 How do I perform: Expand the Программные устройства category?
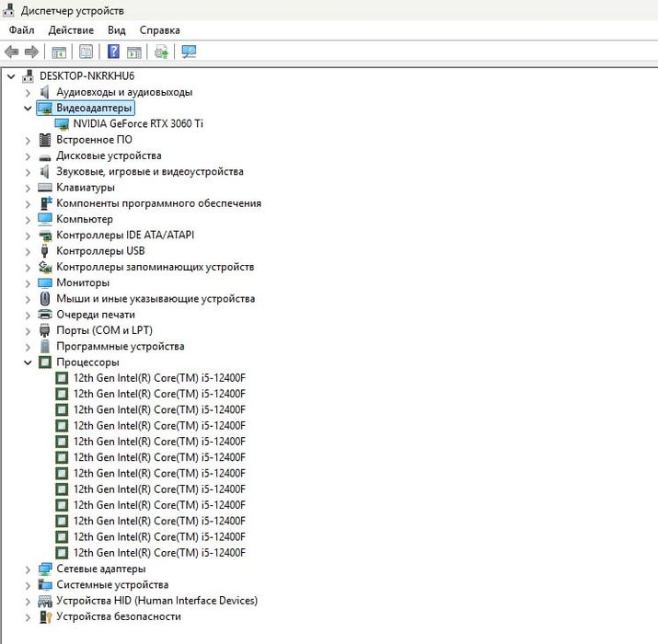tap(28, 347)
